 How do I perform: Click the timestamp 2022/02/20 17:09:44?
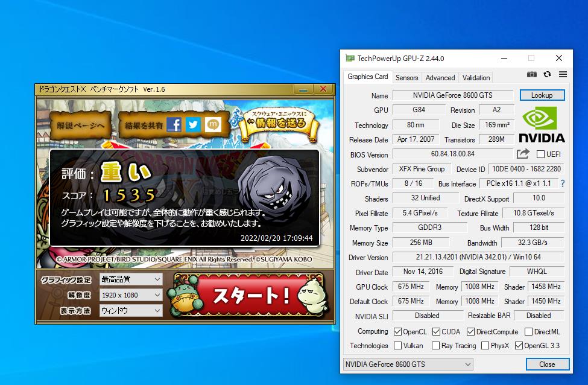(x=276, y=238)
